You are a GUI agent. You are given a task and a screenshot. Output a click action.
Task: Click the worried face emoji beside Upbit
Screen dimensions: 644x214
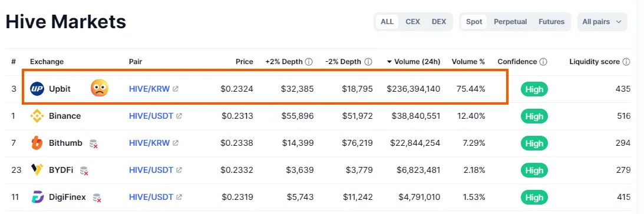(x=100, y=88)
